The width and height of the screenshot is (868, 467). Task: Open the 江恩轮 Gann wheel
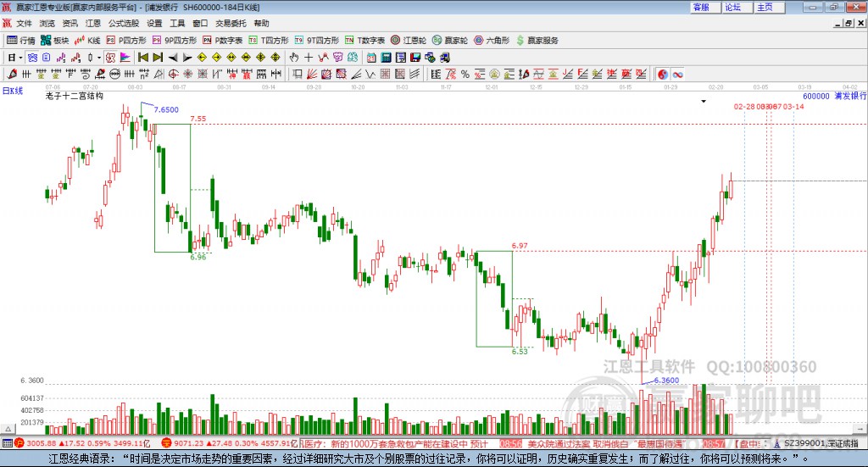point(409,41)
